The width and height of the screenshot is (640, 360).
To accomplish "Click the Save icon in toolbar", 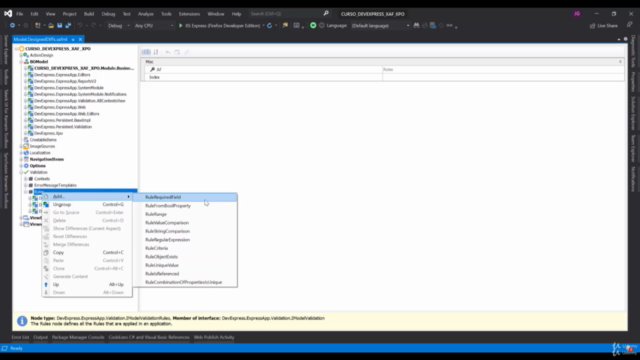I will coord(60,25).
